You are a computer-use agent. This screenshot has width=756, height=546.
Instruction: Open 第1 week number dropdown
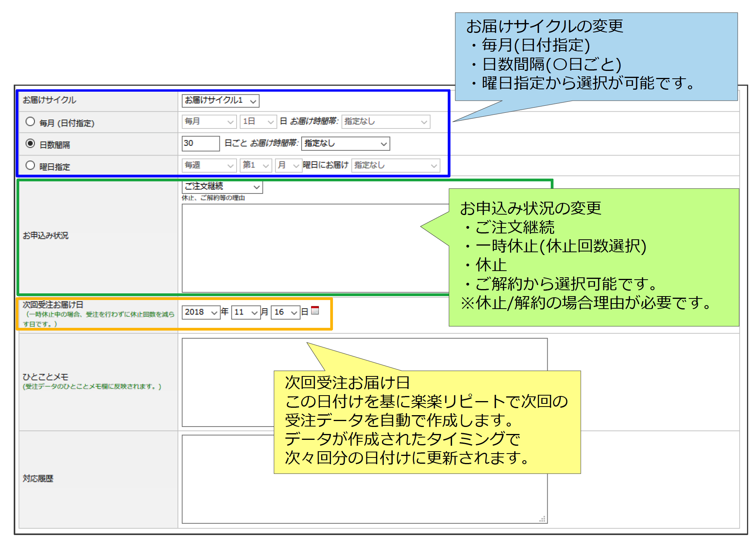tap(255, 165)
